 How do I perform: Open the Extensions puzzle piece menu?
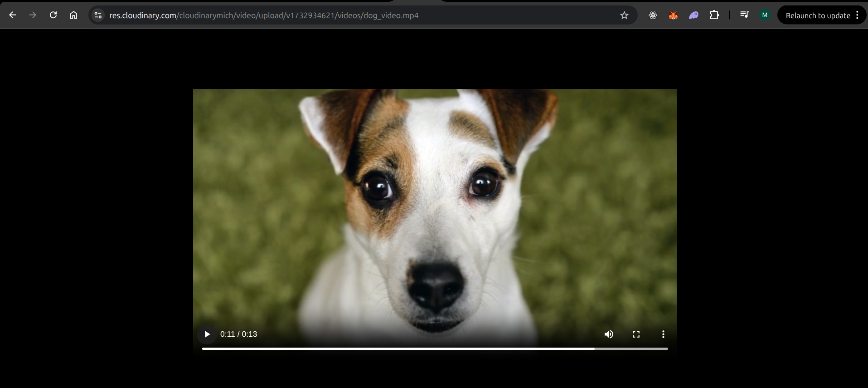(x=714, y=15)
